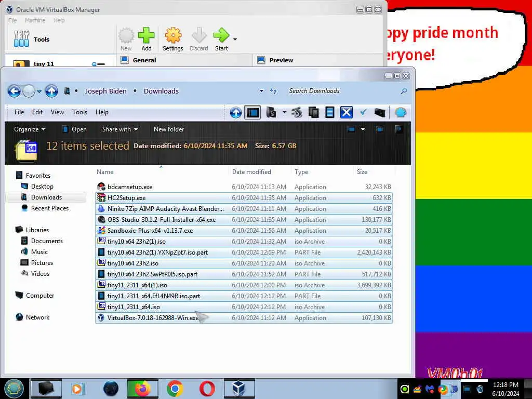Open the Start button's dropdown arrow in VirtualBox
This screenshot has height=399, width=532.
tap(235, 39)
